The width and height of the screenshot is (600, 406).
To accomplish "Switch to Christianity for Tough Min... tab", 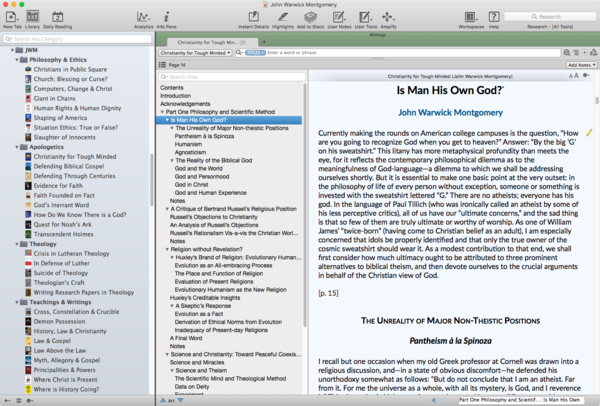I will pos(211,42).
